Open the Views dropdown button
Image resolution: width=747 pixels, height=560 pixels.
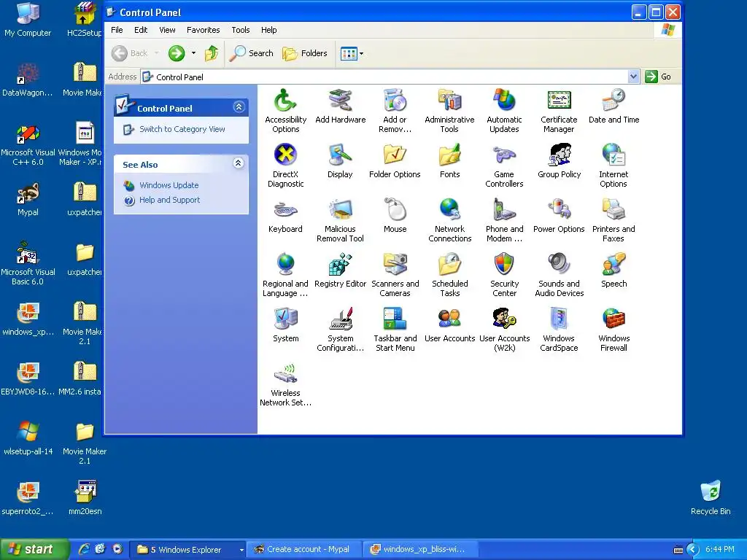pos(352,53)
